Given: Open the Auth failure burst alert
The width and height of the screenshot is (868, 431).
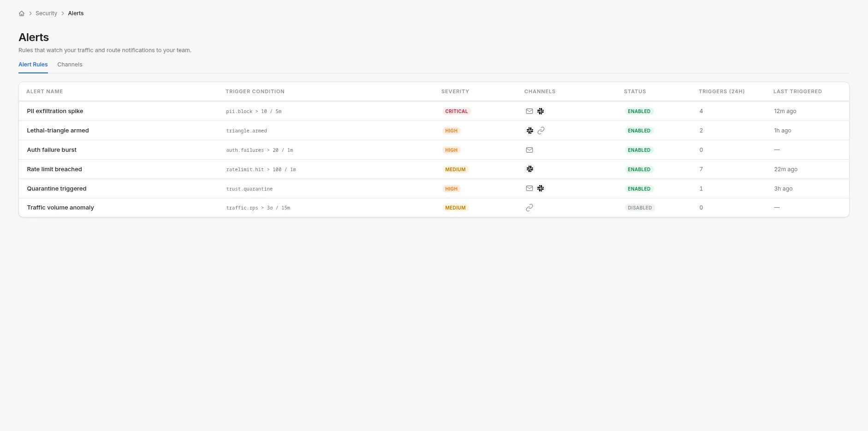Looking at the screenshot, I should [52, 150].
